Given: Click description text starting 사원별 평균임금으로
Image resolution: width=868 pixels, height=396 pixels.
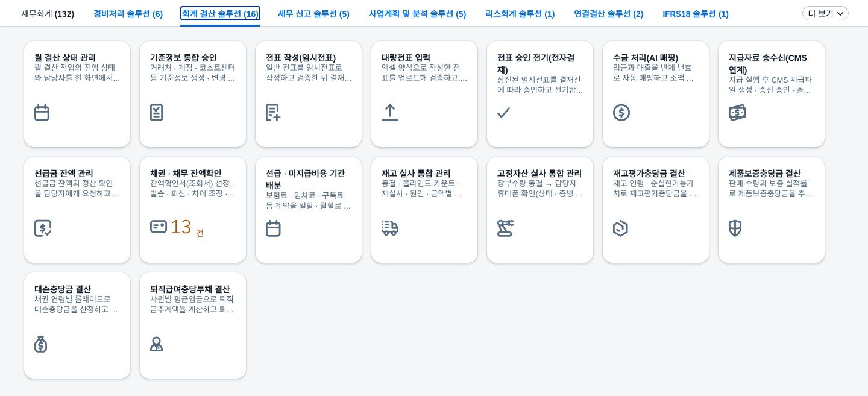Looking at the screenshot, I should coord(192,304).
